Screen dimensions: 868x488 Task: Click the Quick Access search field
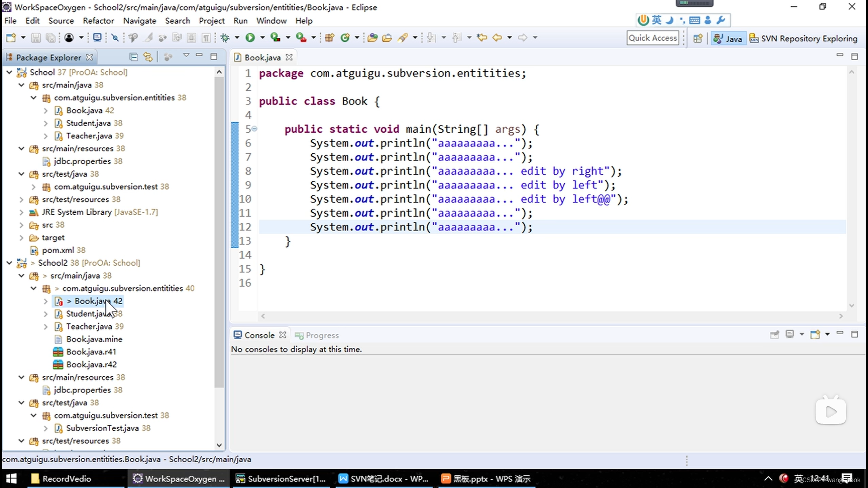(653, 38)
